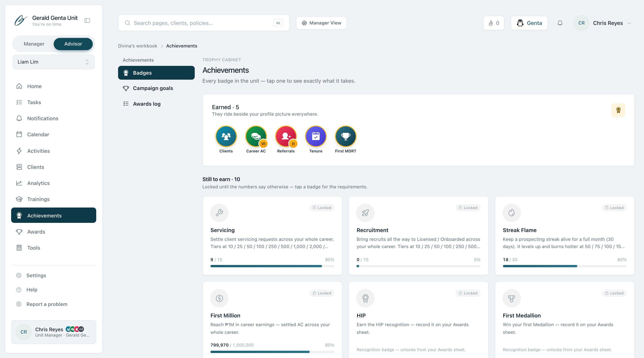Select the Badges tab
The image size is (644, 358).
click(x=156, y=73)
